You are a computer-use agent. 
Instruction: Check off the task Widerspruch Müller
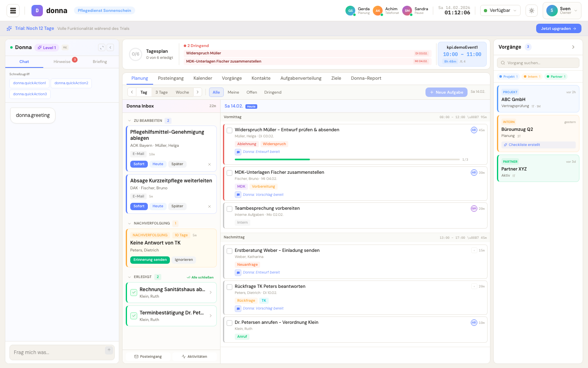[229, 130]
